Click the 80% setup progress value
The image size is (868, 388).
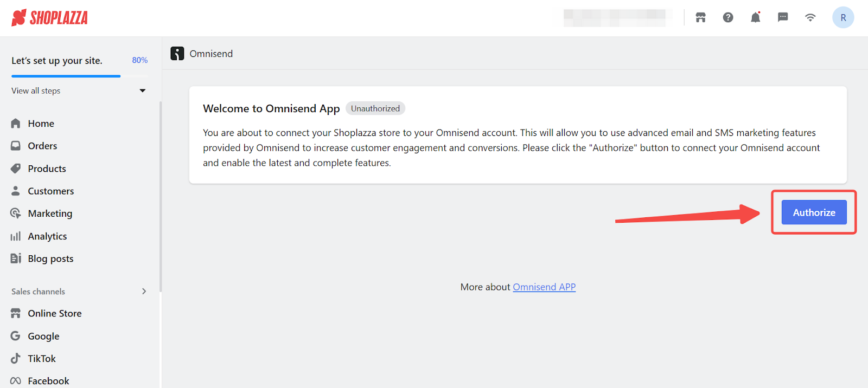pyautogui.click(x=140, y=60)
